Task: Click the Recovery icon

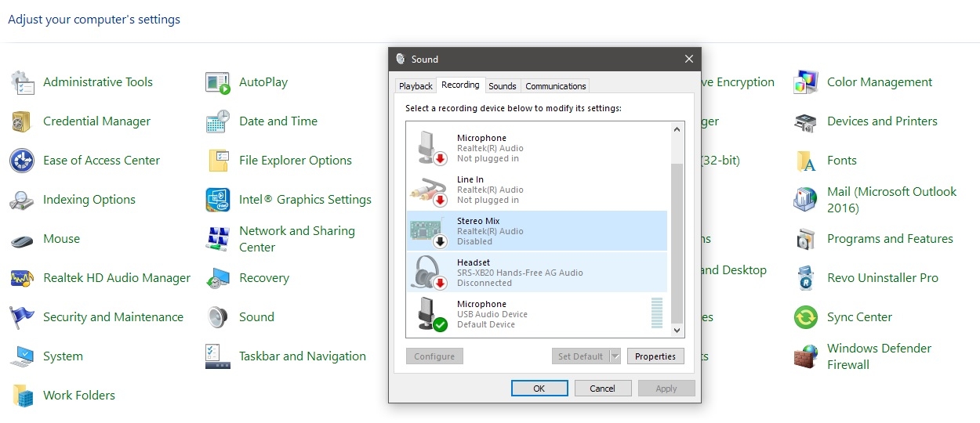Action: tap(218, 278)
